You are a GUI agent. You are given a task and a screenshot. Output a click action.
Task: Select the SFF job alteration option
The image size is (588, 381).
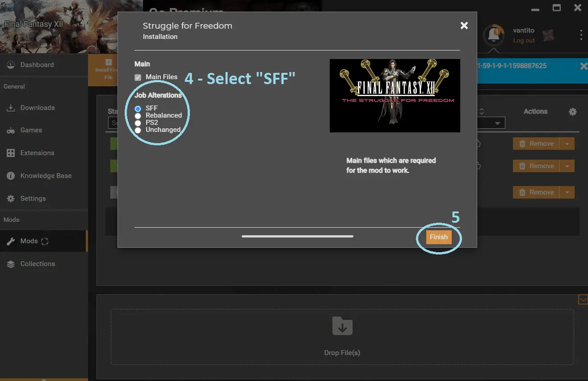click(138, 109)
